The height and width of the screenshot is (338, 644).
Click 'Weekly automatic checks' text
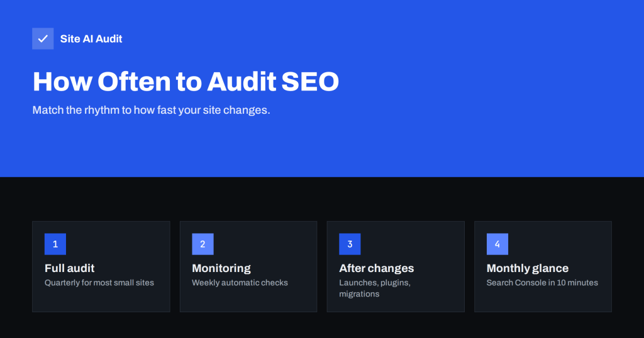coord(240,283)
